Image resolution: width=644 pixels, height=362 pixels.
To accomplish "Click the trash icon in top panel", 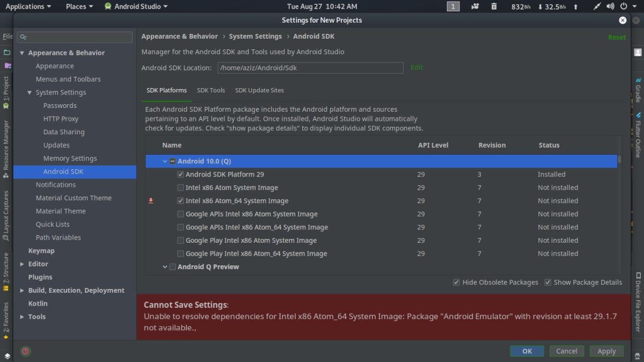I will pos(493,6).
